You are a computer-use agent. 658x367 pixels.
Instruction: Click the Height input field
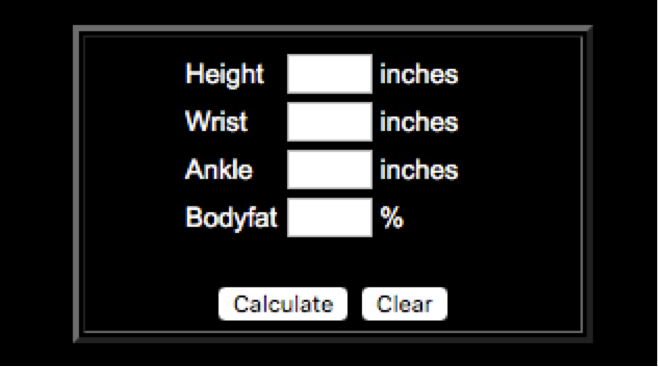pos(330,74)
